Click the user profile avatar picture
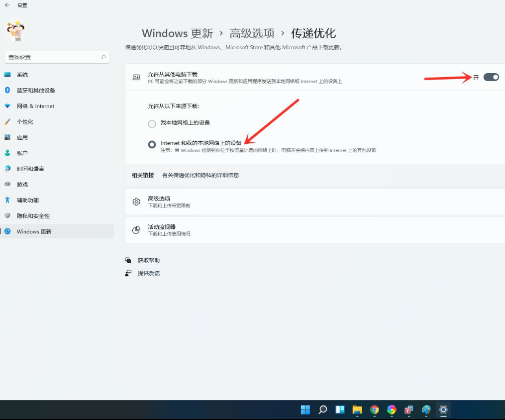The image size is (505, 420). pyautogui.click(x=16, y=31)
